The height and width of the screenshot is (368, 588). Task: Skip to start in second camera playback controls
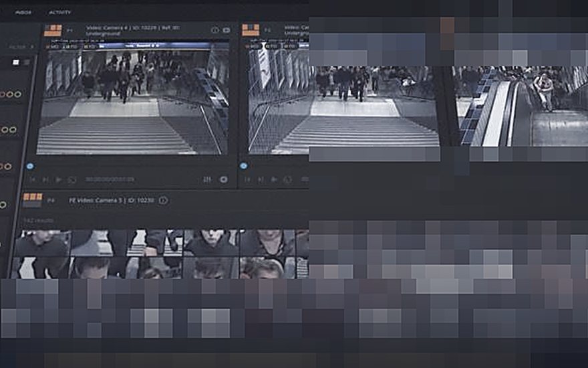tap(247, 180)
